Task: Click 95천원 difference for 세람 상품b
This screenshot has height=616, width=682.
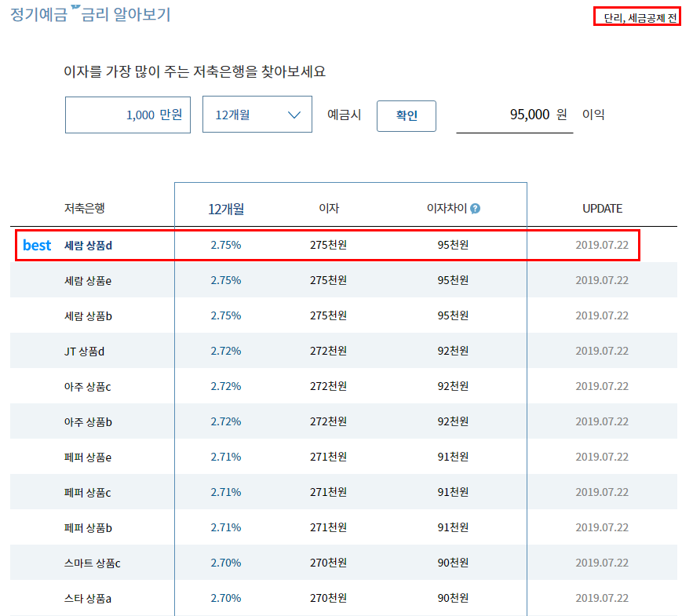Action: click(453, 315)
